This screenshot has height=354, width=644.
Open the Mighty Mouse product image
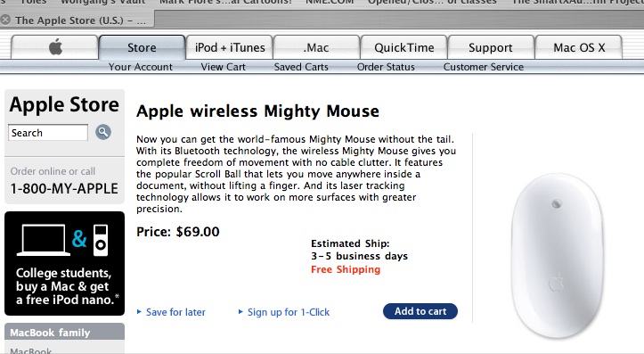click(558, 256)
